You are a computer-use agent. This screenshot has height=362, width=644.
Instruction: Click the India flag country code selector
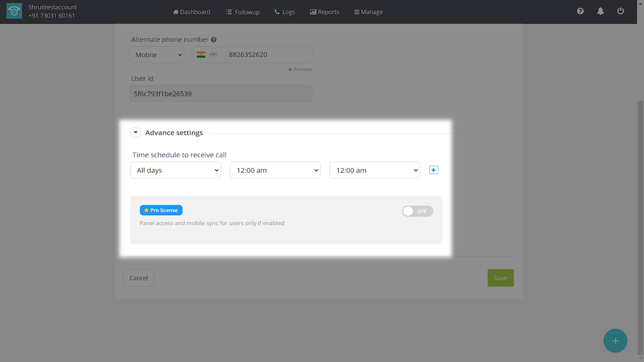(207, 55)
